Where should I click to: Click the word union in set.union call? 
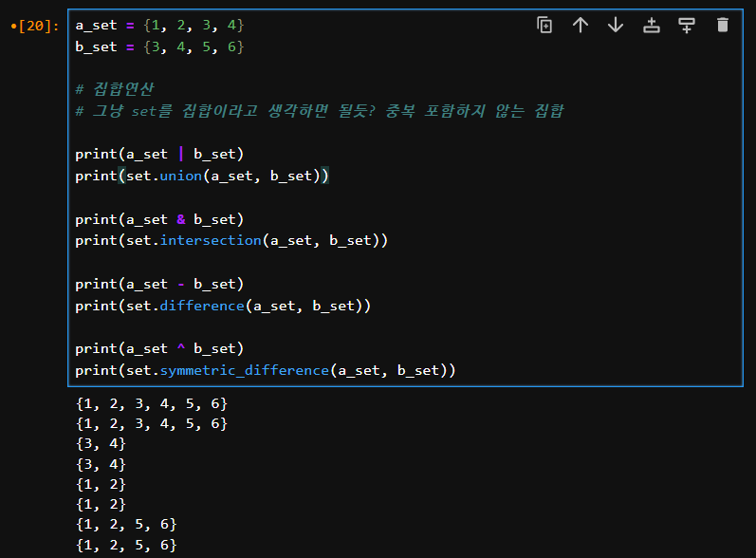[x=181, y=176]
